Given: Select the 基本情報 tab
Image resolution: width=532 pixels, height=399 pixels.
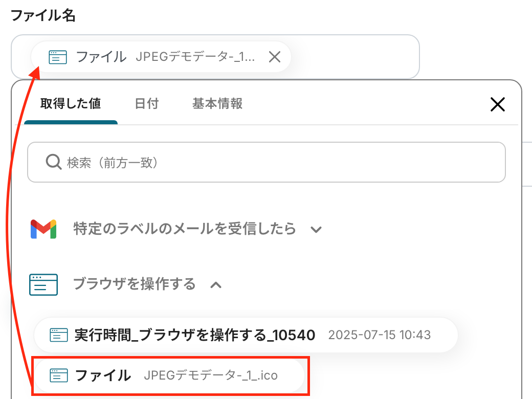Looking at the screenshot, I should coord(217,104).
